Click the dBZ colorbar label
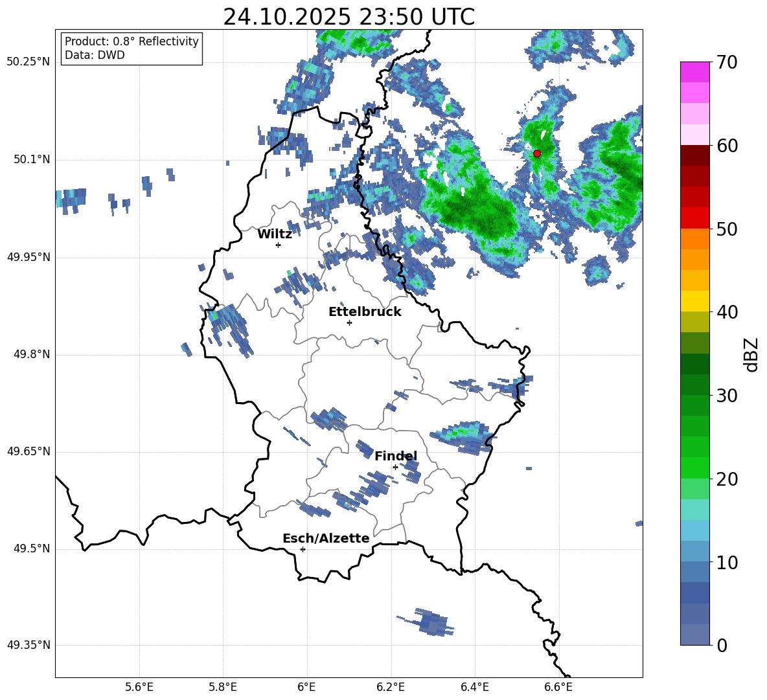 [751, 354]
